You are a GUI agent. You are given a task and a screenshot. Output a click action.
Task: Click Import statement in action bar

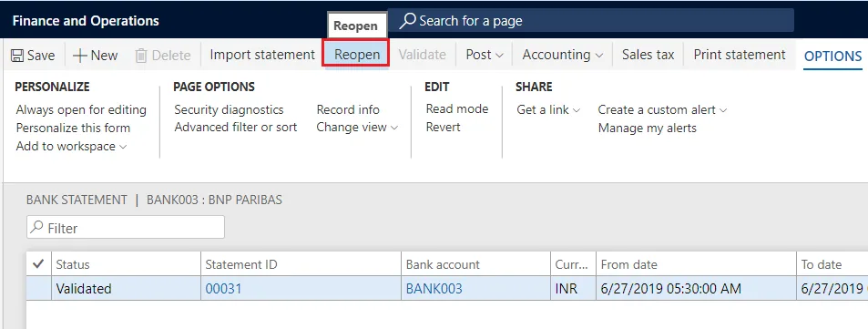(x=262, y=55)
